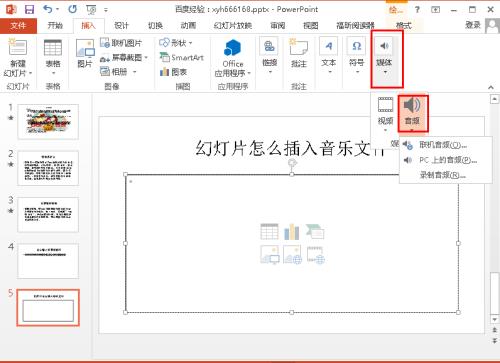Click the user account avatar icon
This screenshot has width=500, height=363.
point(492,26)
